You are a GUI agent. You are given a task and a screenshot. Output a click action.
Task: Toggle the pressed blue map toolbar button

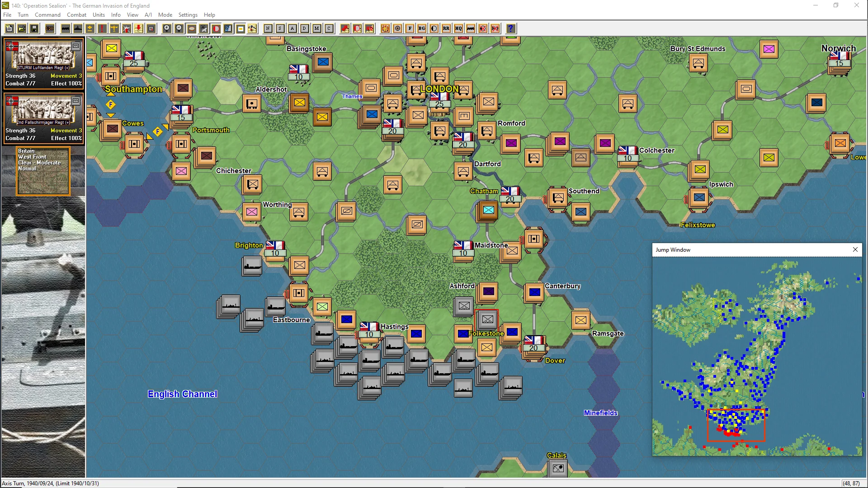pos(228,28)
